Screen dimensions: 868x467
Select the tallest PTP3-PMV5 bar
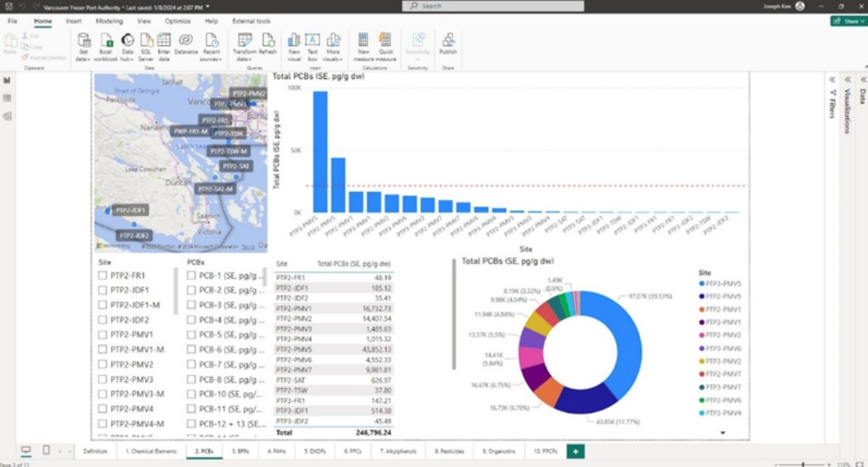click(320, 152)
